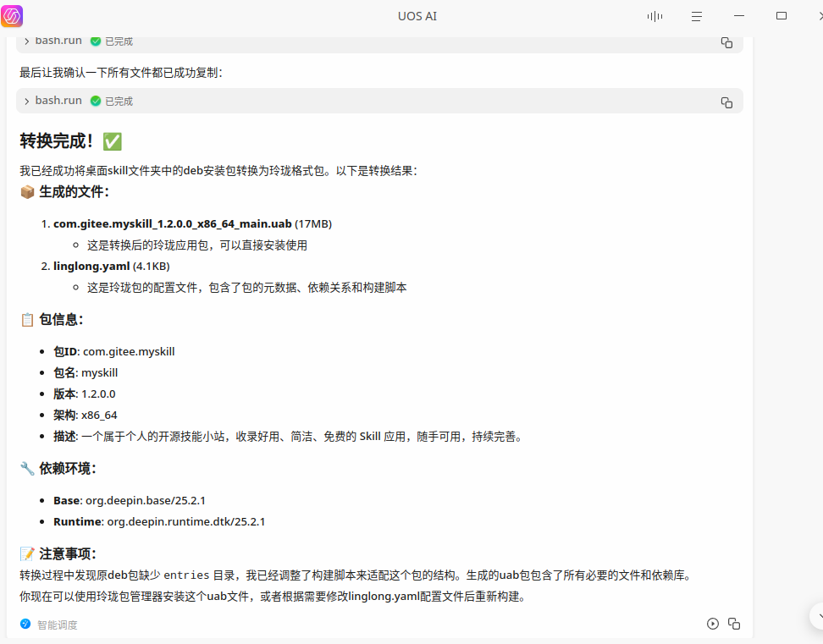Click the '包信息:' heading

coord(61,319)
